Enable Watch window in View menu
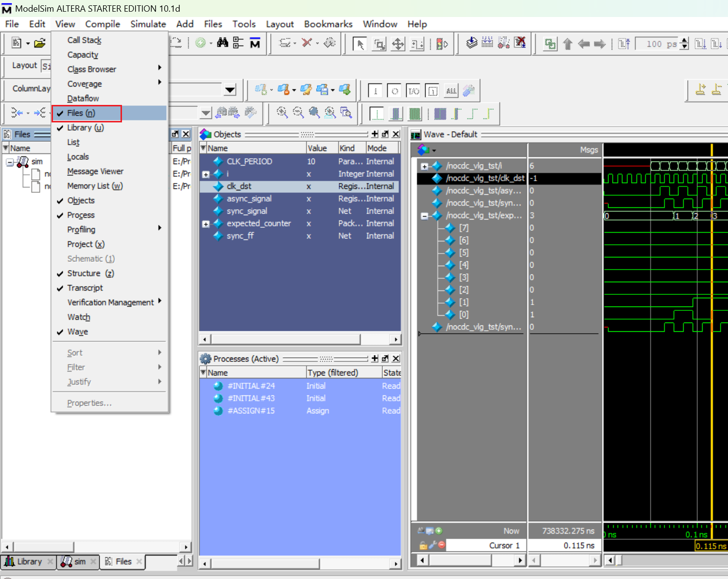This screenshot has width=728, height=579. (x=109, y=317)
